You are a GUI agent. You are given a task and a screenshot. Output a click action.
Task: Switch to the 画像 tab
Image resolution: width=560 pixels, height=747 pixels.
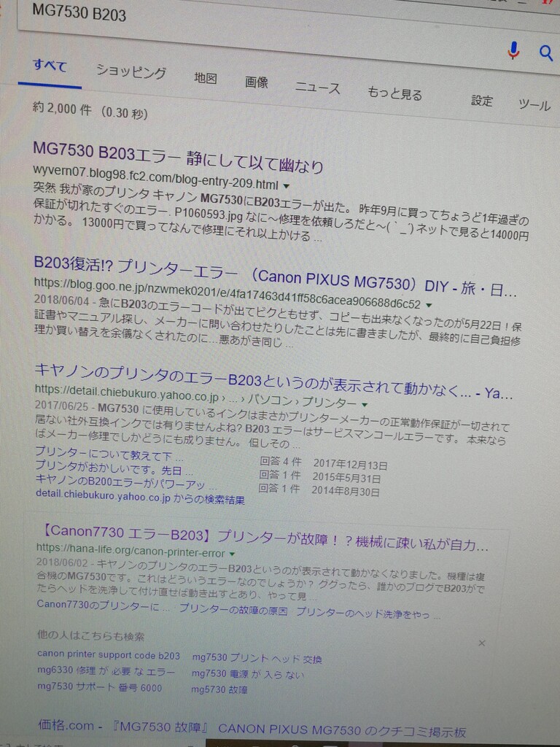[256, 82]
